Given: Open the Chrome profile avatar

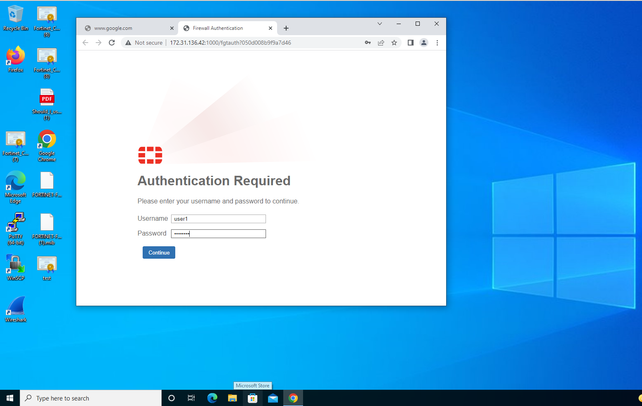Looking at the screenshot, I should (424, 43).
